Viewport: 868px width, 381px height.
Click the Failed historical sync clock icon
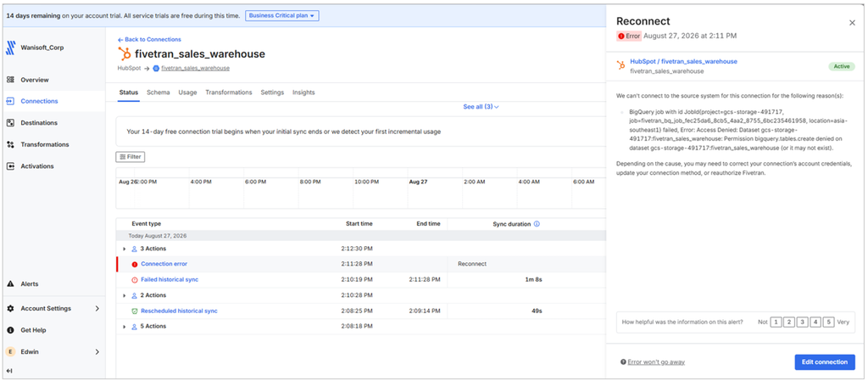135,280
